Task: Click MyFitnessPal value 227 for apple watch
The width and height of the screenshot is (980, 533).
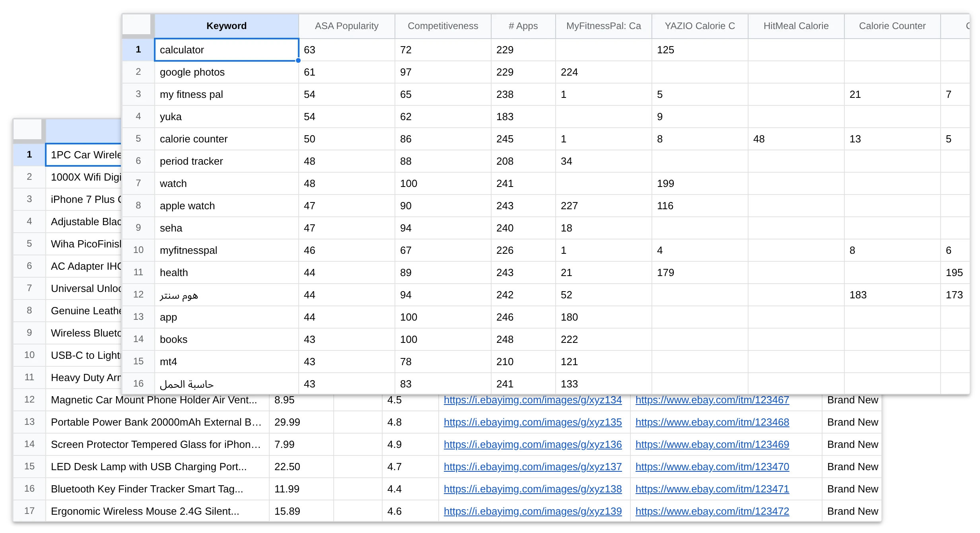Action: pos(604,206)
